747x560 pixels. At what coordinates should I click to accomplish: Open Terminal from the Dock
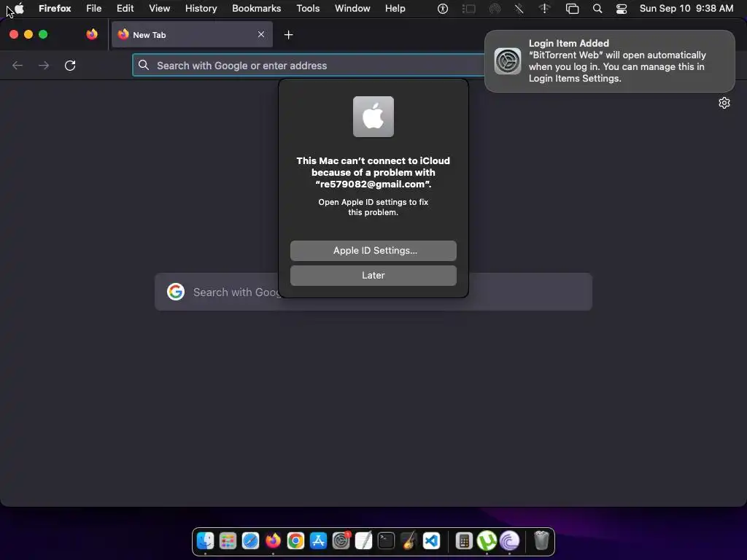coord(386,541)
